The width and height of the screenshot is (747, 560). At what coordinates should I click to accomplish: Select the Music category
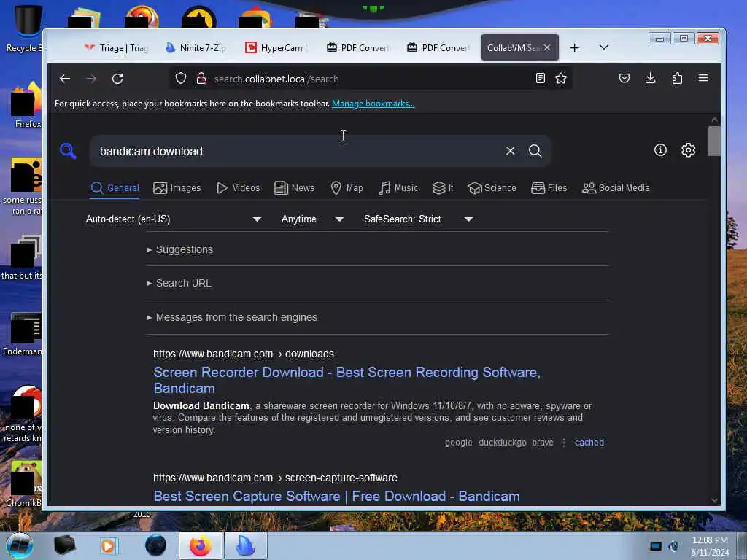[398, 187]
